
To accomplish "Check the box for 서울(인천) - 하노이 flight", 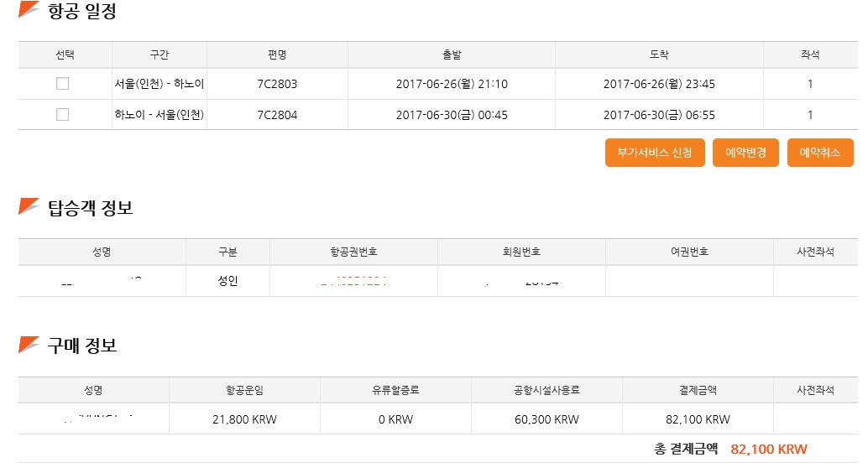I will [62, 84].
